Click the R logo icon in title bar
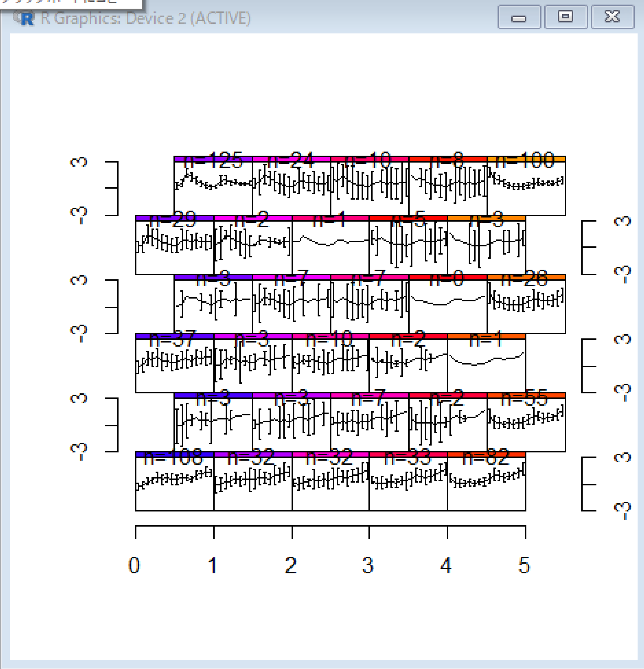The width and height of the screenshot is (644, 669). [x=26, y=18]
